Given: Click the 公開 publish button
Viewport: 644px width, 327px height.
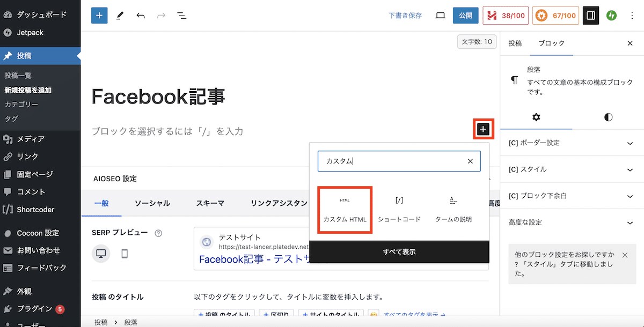Looking at the screenshot, I should (465, 16).
